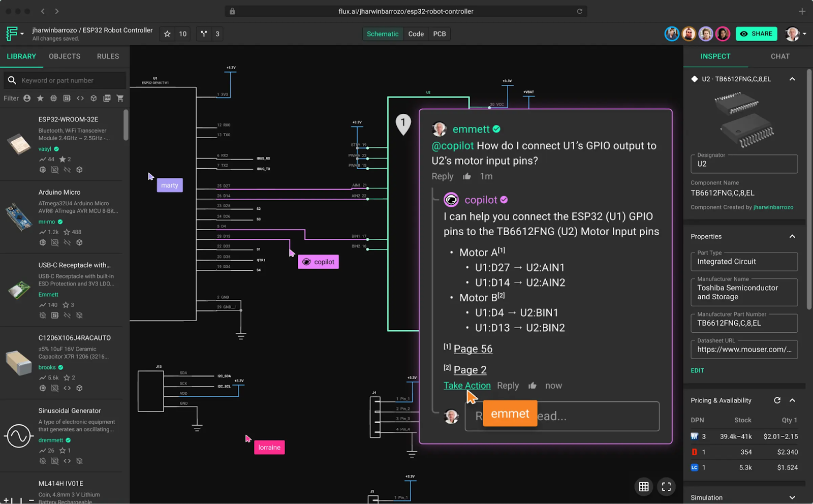Click the Take Action link in copilot's reply
The width and height of the screenshot is (813, 504).
point(466,386)
